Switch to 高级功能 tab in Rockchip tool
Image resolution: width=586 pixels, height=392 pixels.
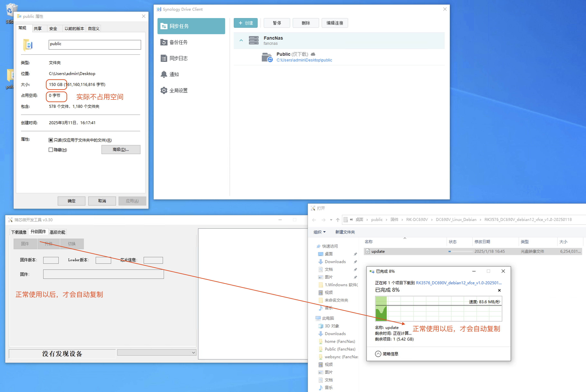point(57,232)
